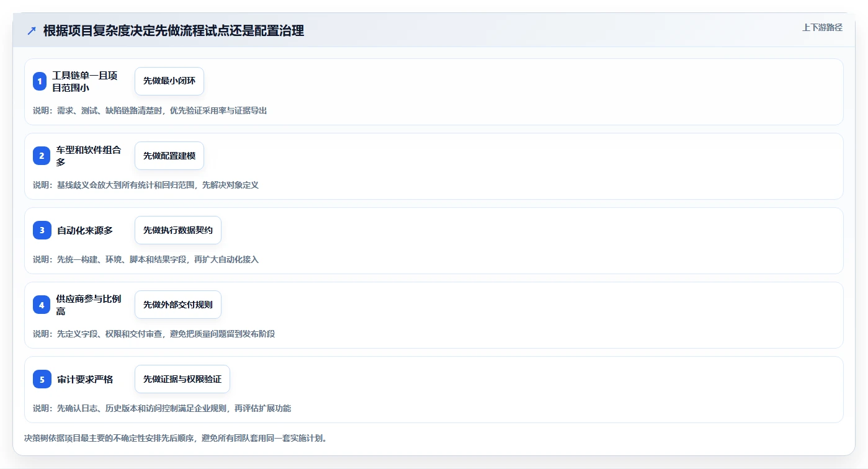This screenshot has width=868, height=469.
Task: Choose the 先做执行数据契约 button
Action: pos(178,230)
